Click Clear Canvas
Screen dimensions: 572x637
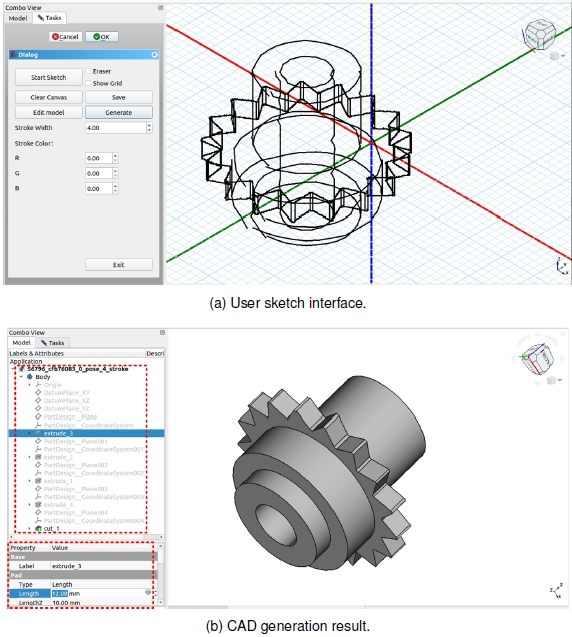[x=48, y=98]
